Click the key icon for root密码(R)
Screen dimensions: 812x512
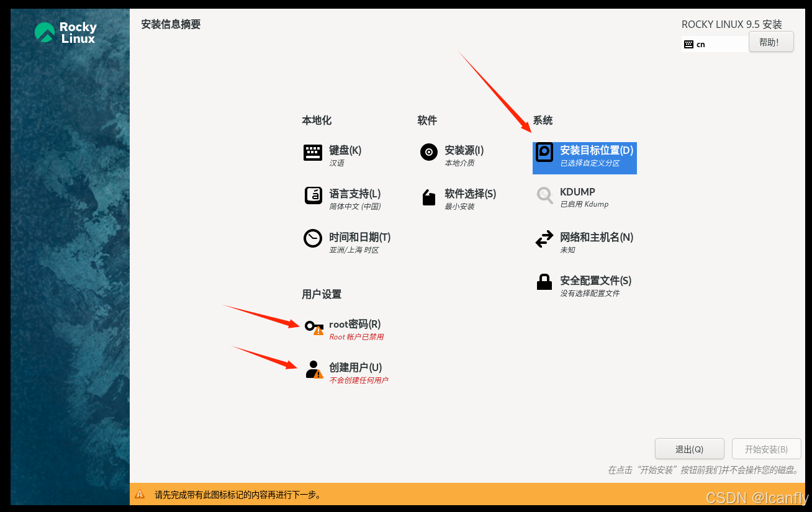(x=314, y=326)
